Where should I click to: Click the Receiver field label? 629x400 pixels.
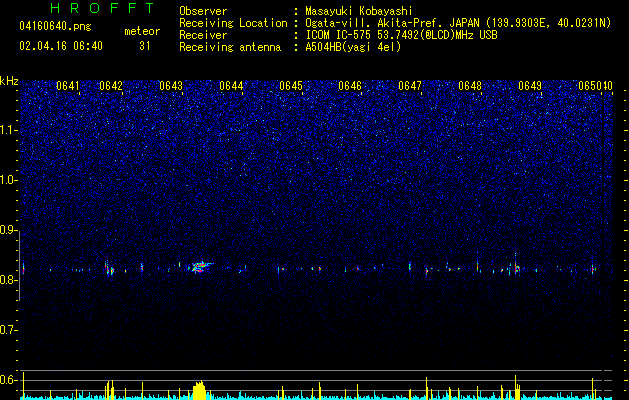pyautogui.click(x=203, y=35)
